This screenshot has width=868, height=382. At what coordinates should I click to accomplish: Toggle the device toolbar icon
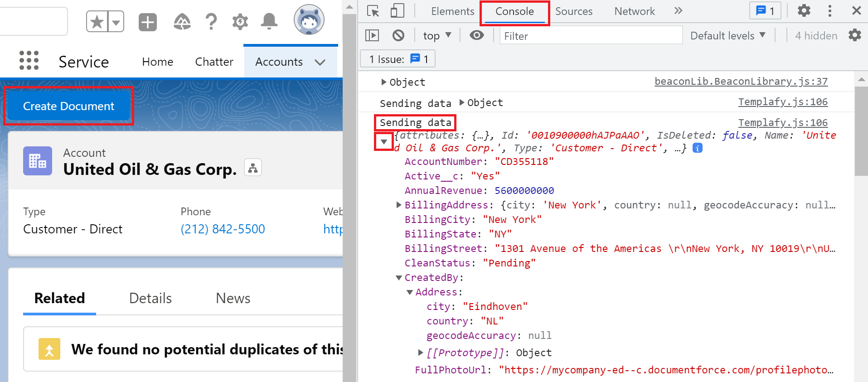coord(398,11)
